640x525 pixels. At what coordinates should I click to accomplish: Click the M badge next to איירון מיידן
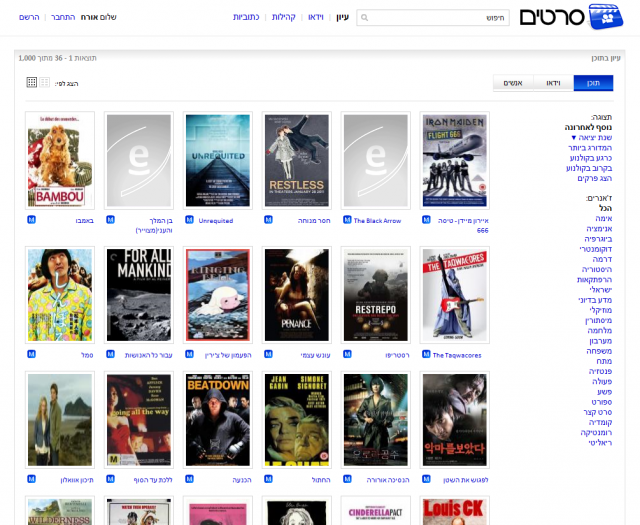pos(426,220)
